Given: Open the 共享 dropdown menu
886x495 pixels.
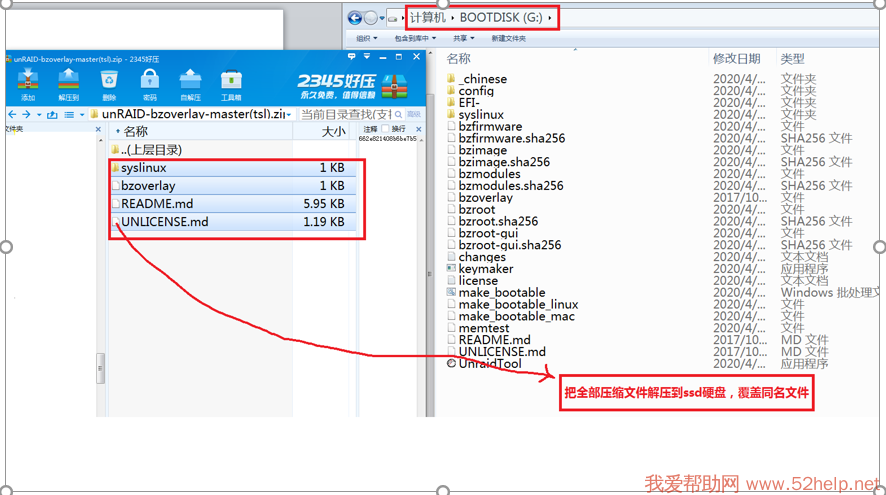Looking at the screenshot, I should click(x=463, y=39).
